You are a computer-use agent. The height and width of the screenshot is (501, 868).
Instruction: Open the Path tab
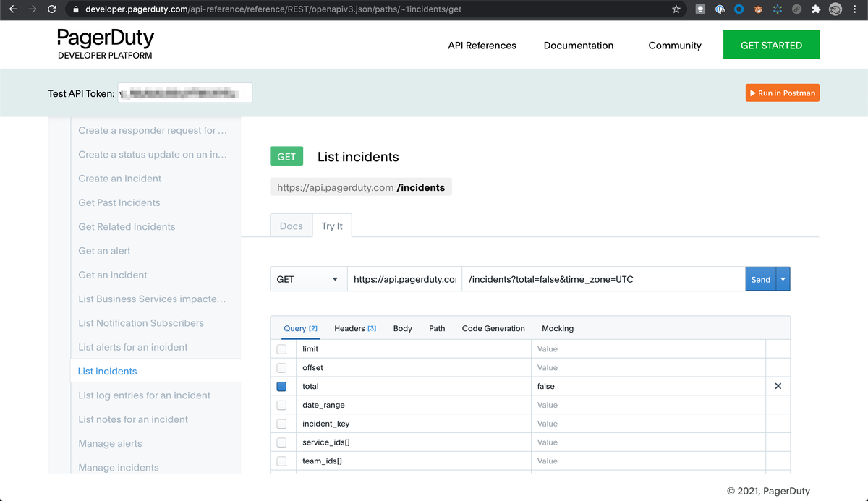pyautogui.click(x=437, y=328)
